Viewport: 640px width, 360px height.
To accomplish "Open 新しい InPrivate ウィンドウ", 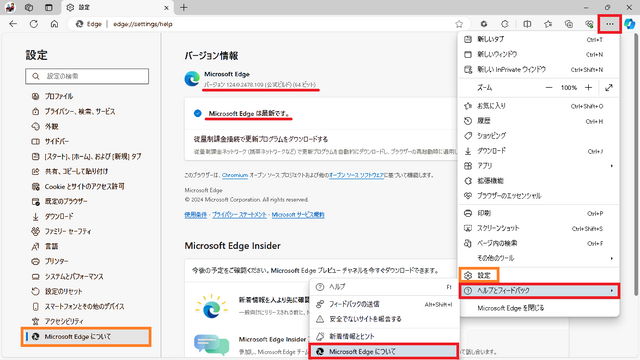I will [539, 69].
